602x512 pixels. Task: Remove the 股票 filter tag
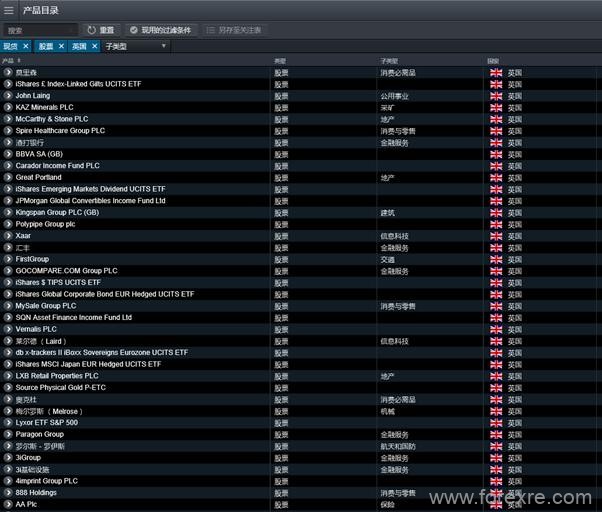(x=61, y=46)
